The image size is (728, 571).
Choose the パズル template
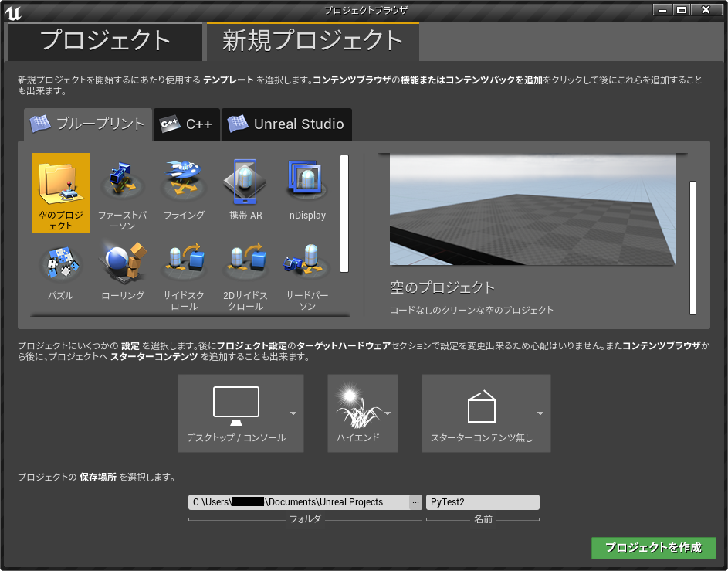(x=61, y=274)
